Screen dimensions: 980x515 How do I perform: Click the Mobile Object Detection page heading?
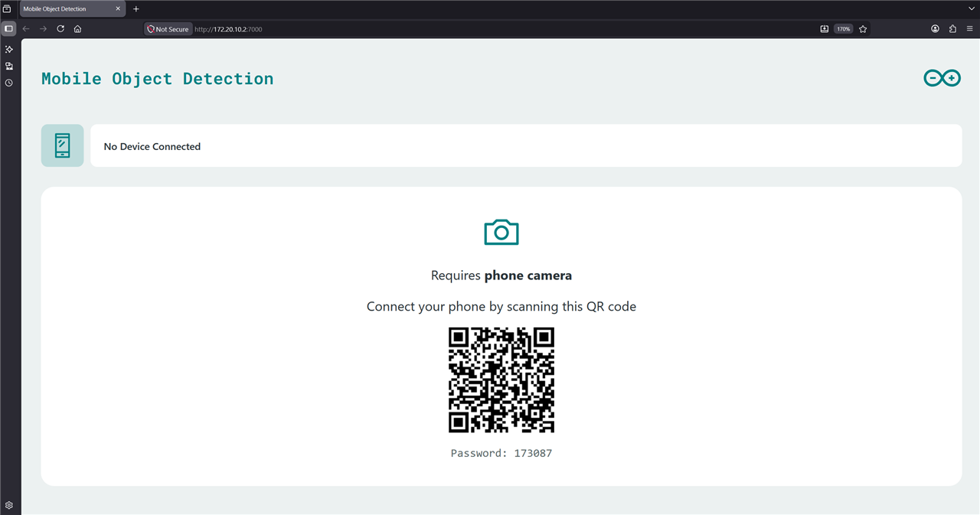coord(157,78)
